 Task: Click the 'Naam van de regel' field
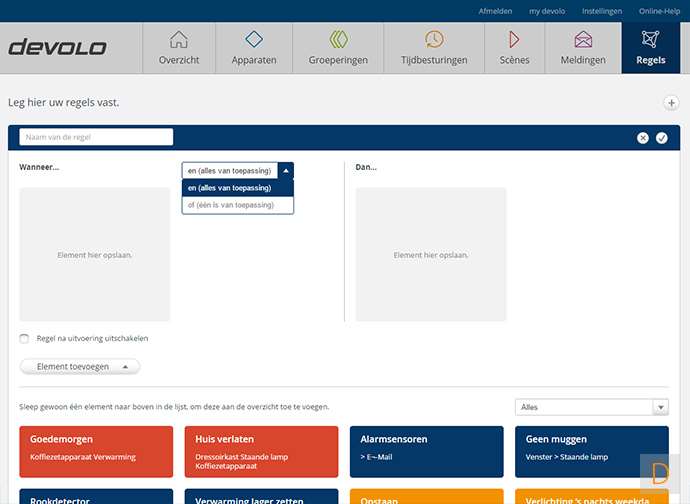pos(96,137)
